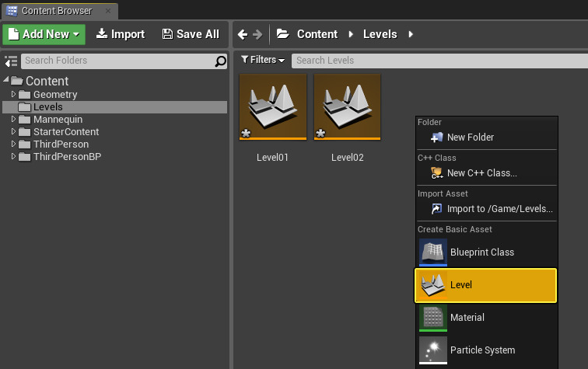The height and width of the screenshot is (369, 588).
Task: Select the Levels folder in tree
Action: click(x=115, y=106)
